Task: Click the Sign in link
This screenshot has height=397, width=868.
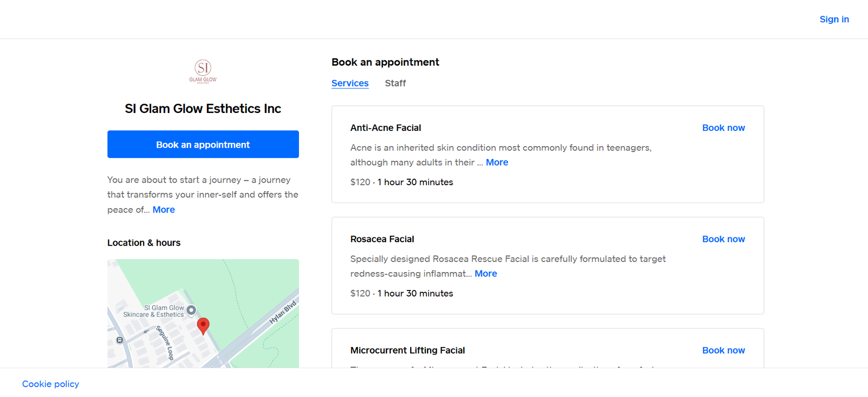Action: [x=834, y=19]
